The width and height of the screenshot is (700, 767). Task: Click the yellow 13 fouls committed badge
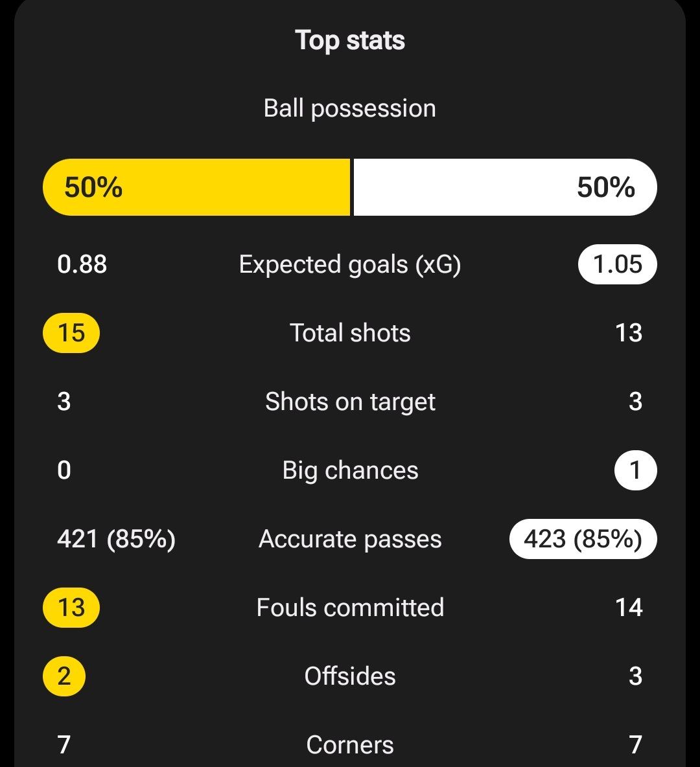point(71,608)
